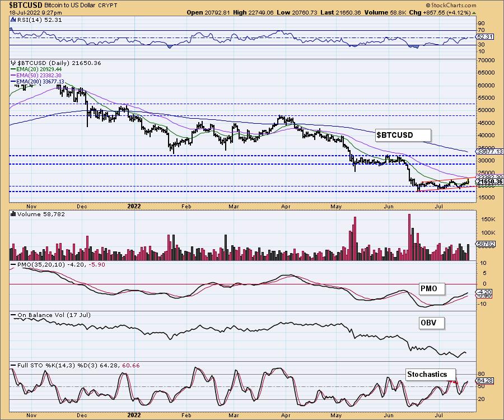Click the 'PMO(35,20,10) -4.20, -5.90' label
Image resolution: width=504 pixels, height=420 pixels.
pos(61,264)
